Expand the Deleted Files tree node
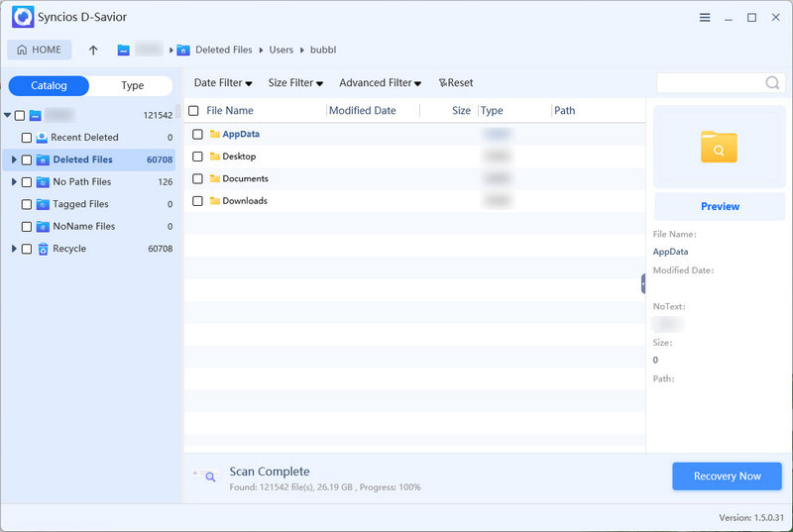Image resolution: width=793 pixels, height=532 pixels. [x=14, y=160]
